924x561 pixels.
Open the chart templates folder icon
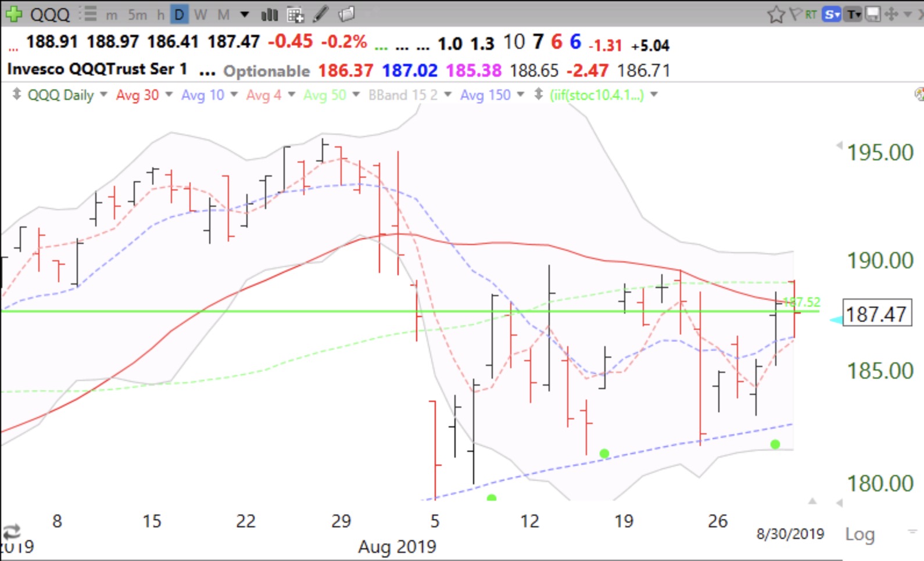point(346,14)
